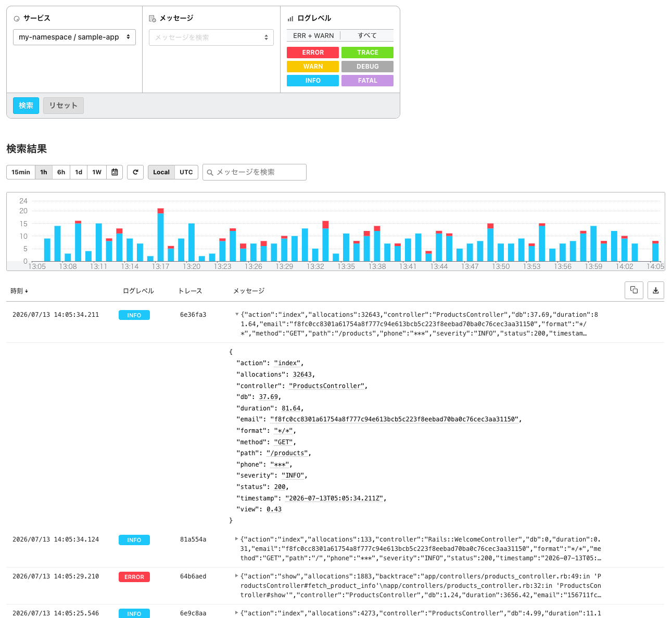Screen dimensions: 672x618
Task: Click the INFO badge of 14:05:34.211 row
Action: point(134,315)
